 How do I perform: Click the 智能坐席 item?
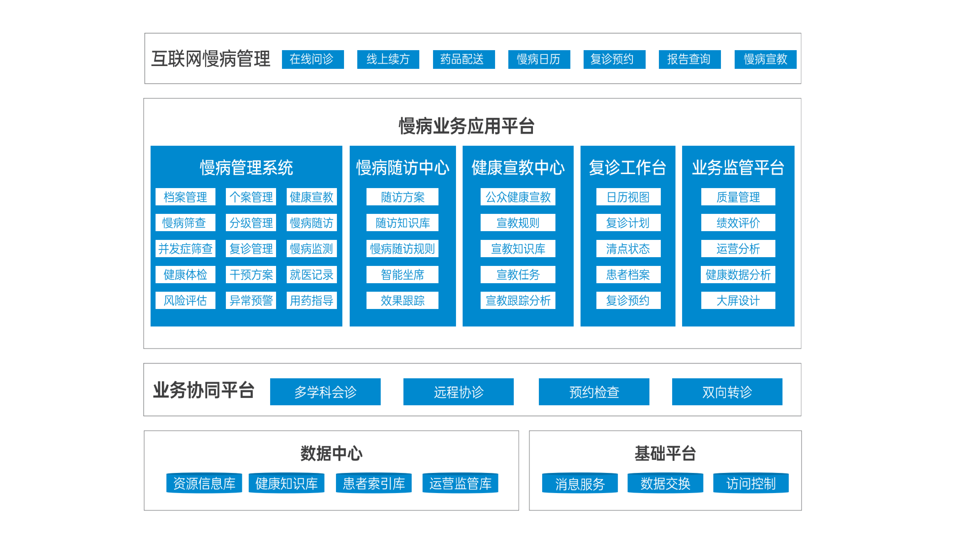402,274
